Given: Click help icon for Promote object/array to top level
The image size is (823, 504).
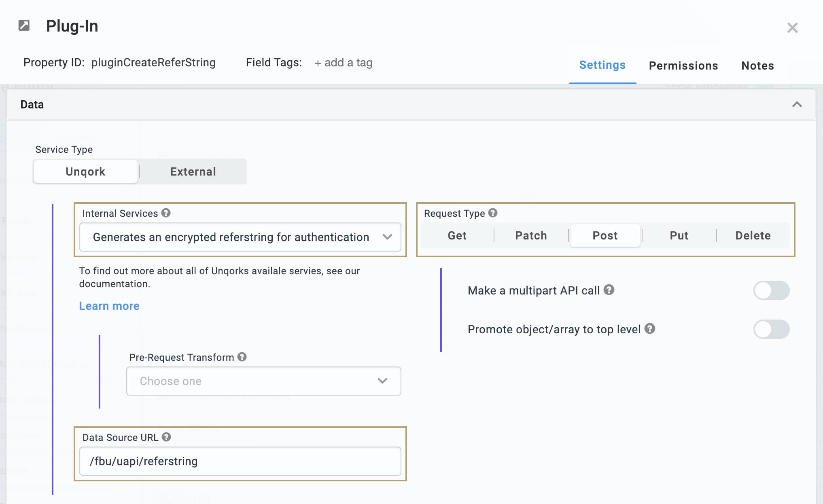Looking at the screenshot, I should point(650,328).
